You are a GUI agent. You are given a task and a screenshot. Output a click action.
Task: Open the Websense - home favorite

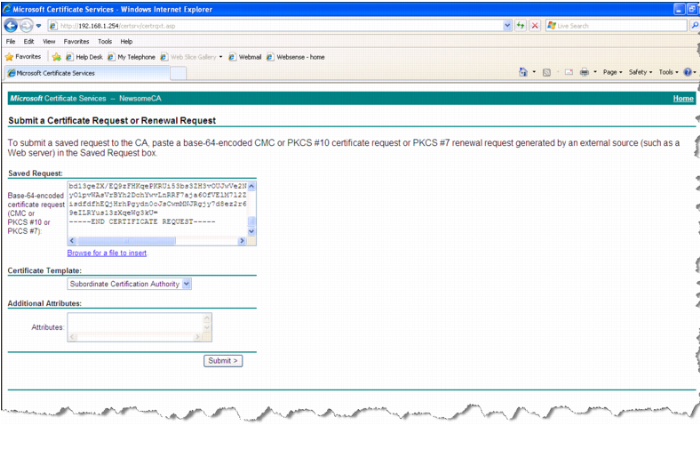tap(296, 57)
